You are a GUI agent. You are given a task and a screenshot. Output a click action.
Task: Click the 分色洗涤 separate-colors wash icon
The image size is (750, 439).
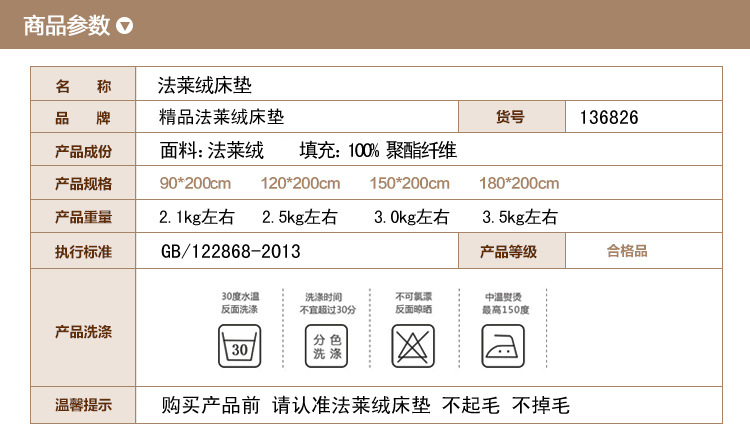327,346
